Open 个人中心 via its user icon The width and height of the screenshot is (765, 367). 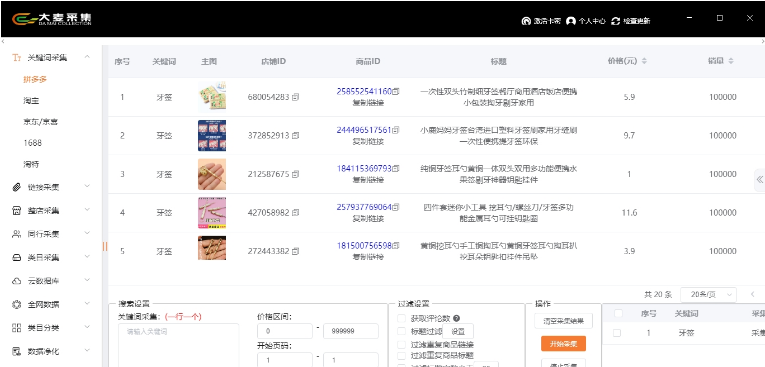(x=571, y=21)
